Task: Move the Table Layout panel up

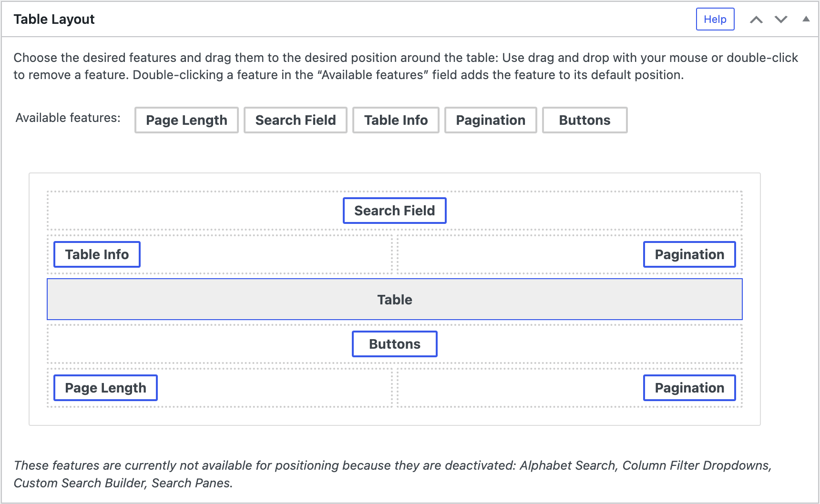Action: point(757,20)
